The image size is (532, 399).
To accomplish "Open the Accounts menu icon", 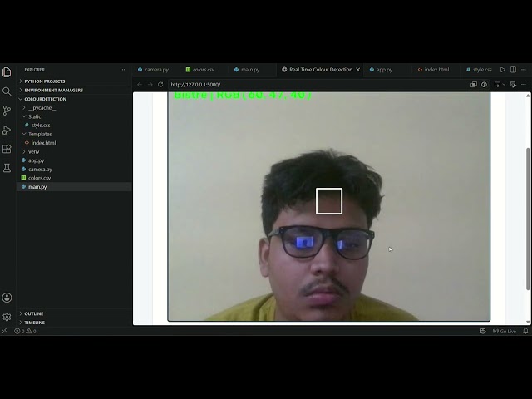I will coord(7,298).
